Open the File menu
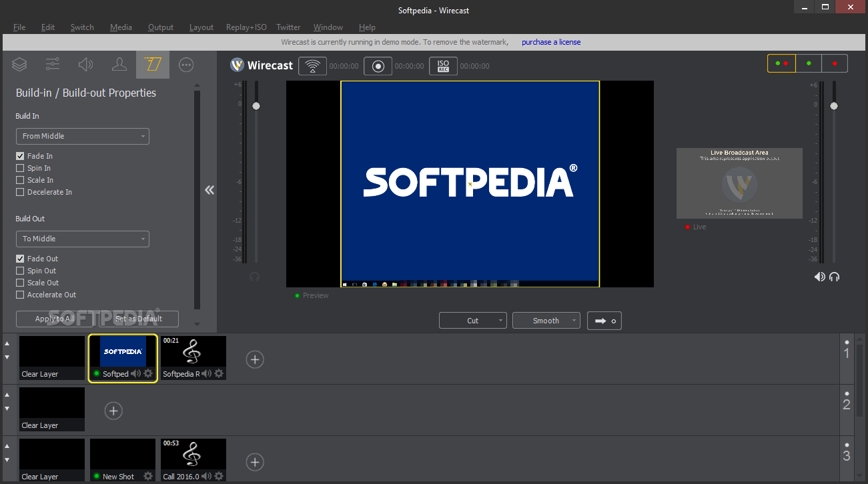The height and width of the screenshot is (484, 868). coord(19,27)
